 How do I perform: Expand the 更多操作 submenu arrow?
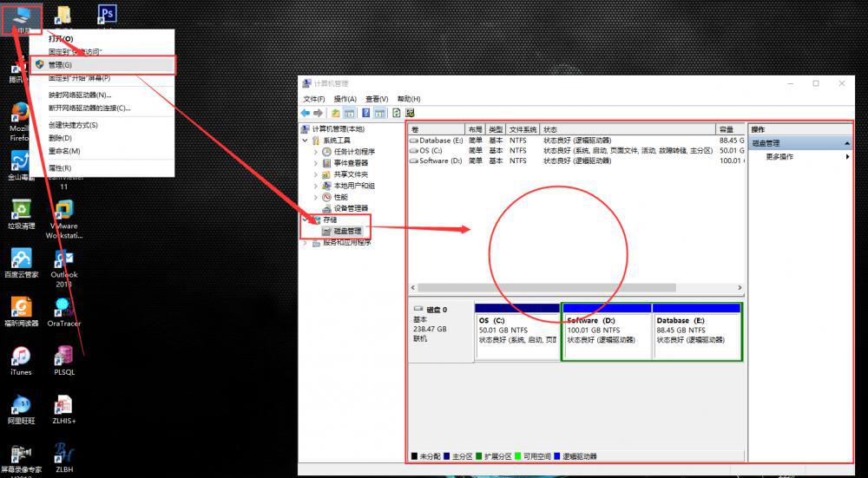coord(847,157)
